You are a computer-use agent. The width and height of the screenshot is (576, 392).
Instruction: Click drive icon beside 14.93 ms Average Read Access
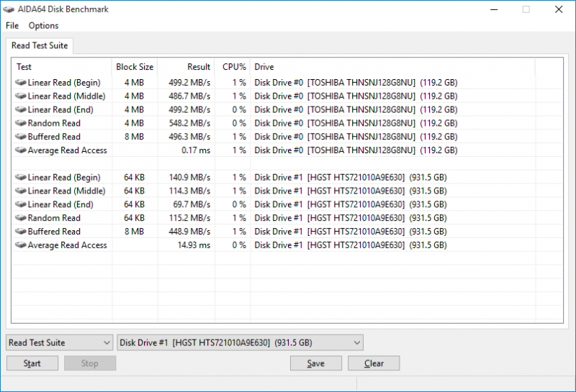pos(21,245)
